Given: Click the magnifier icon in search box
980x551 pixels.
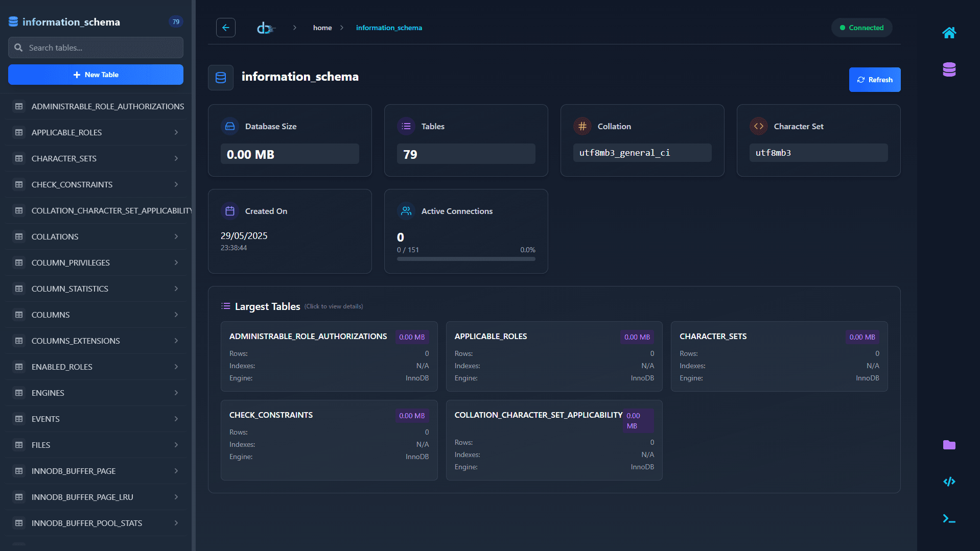Looking at the screenshot, I should click(x=18, y=47).
